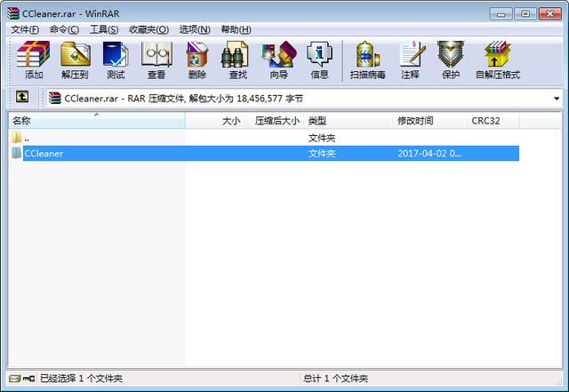The width and height of the screenshot is (569, 392).
Task: Click the 解压到 (Extract To) icon
Action: coord(75,60)
